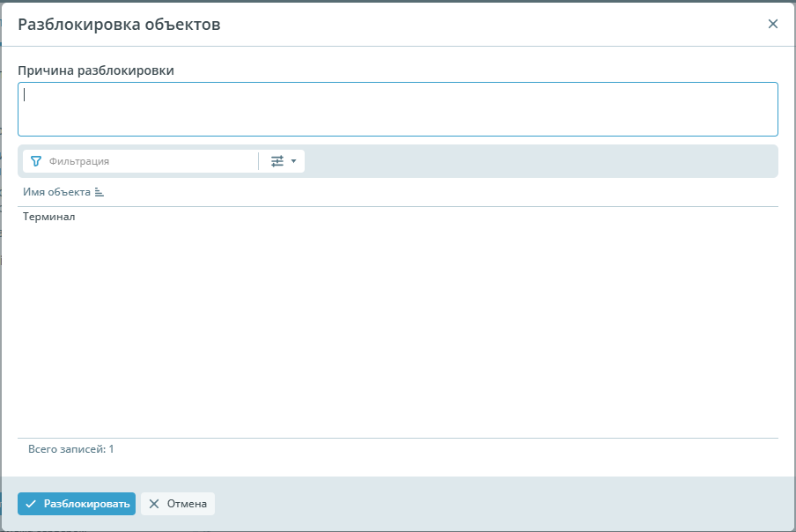The image size is (796, 532).
Task: Click empty space in gray filter toolbar
Action: coord(537,161)
